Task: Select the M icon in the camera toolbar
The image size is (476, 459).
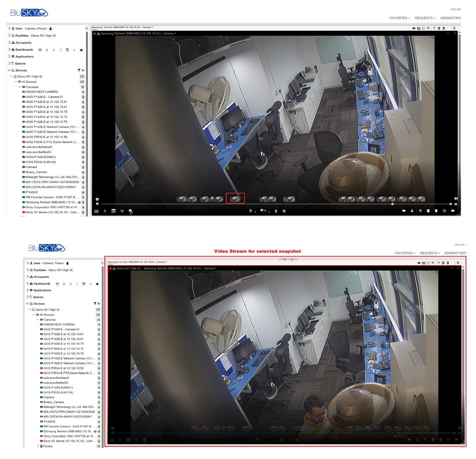Action: tap(428, 28)
